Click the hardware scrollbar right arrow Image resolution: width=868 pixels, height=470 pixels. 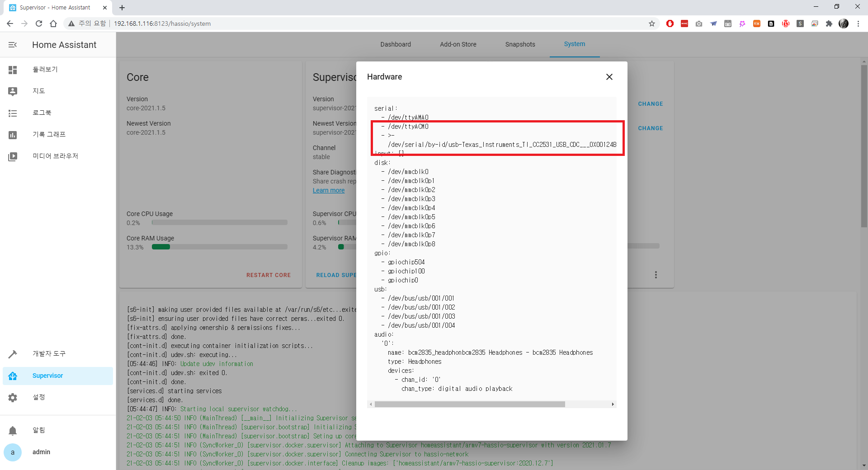[613, 404]
